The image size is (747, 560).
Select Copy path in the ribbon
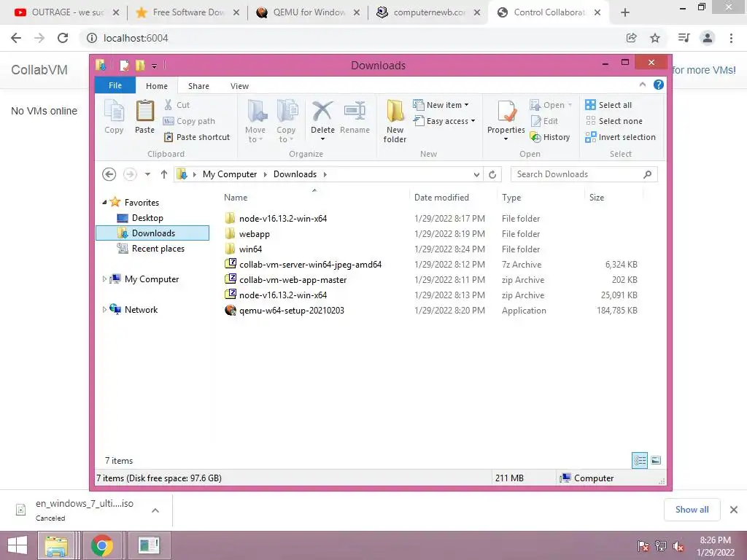pos(189,121)
